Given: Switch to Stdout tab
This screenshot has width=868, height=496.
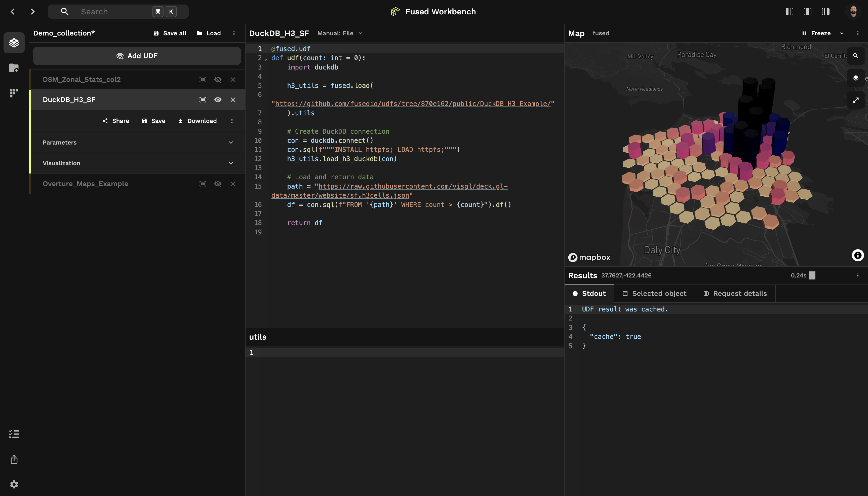Looking at the screenshot, I should tap(589, 293).
